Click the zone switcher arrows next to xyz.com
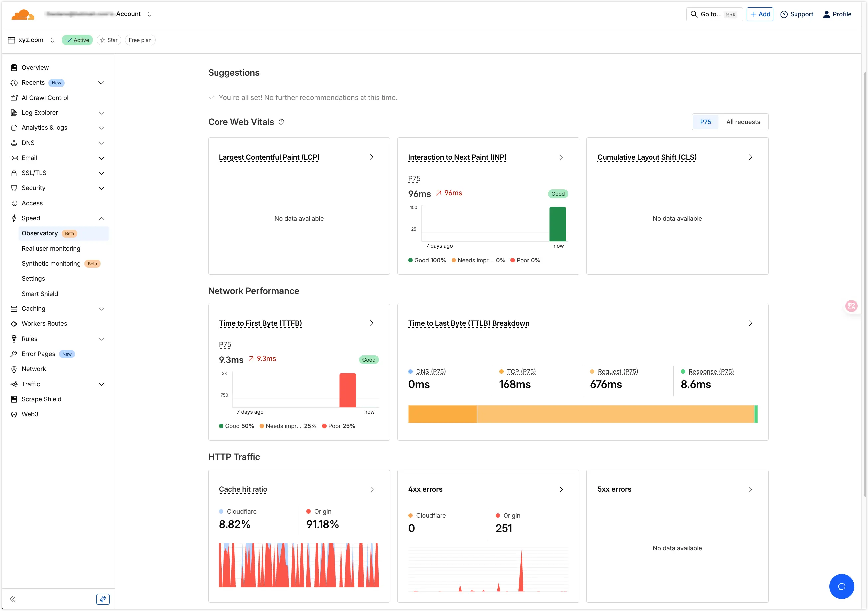 coord(52,40)
